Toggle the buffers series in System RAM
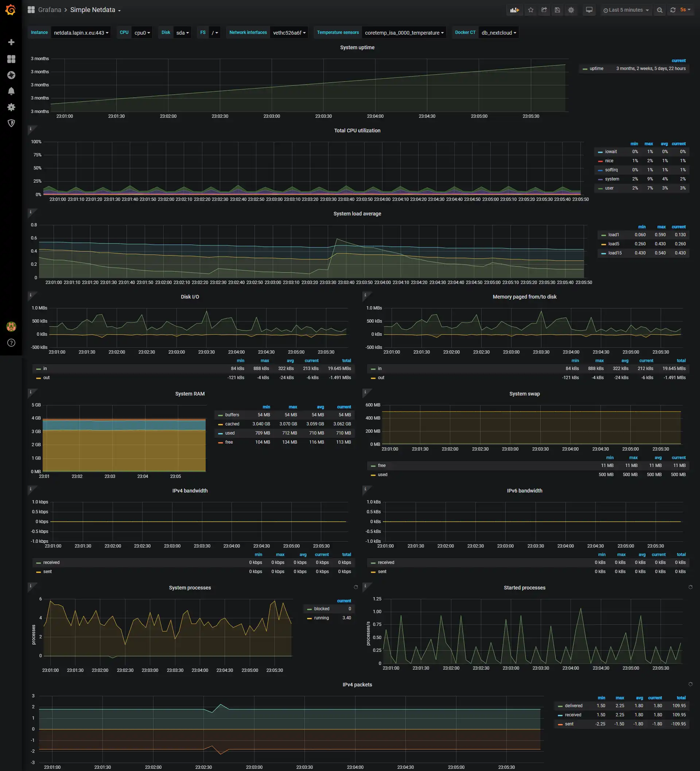This screenshot has height=771, width=700. 232,414
